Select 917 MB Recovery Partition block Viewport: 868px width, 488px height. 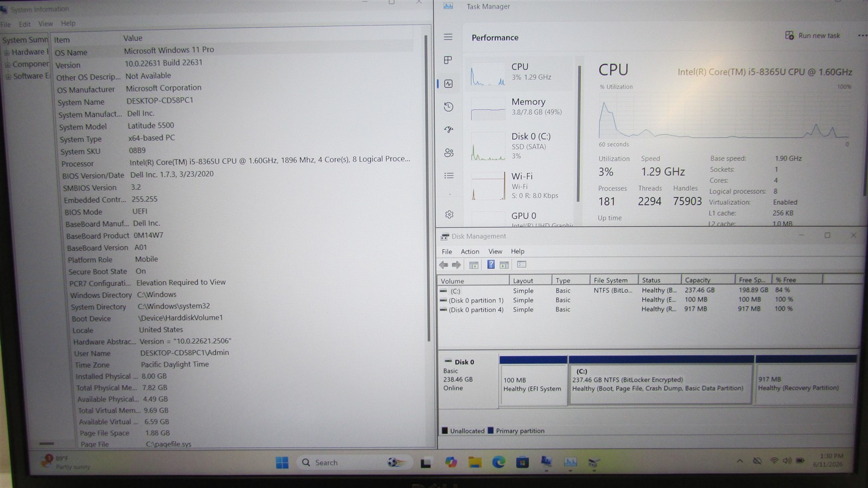point(806,381)
